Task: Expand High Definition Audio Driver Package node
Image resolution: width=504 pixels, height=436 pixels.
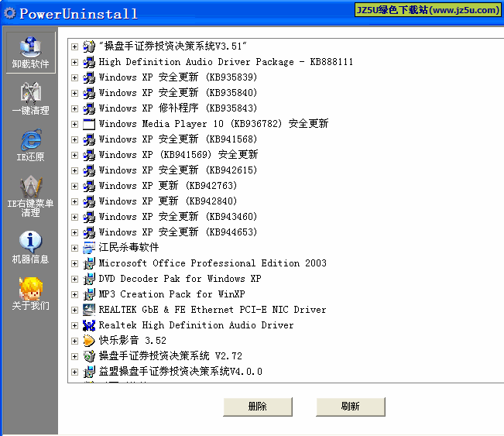Action: tap(74, 62)
